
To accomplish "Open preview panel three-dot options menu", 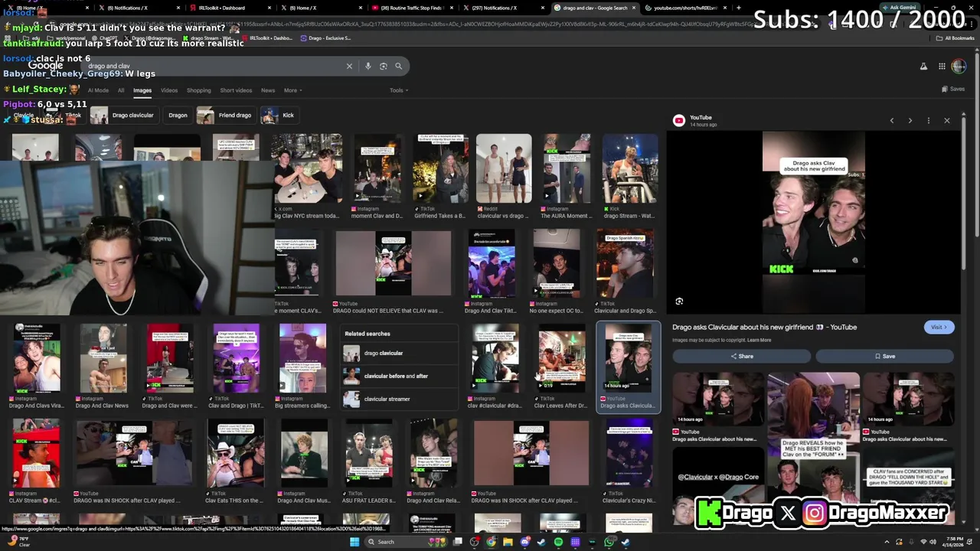I will coord(929,120).
